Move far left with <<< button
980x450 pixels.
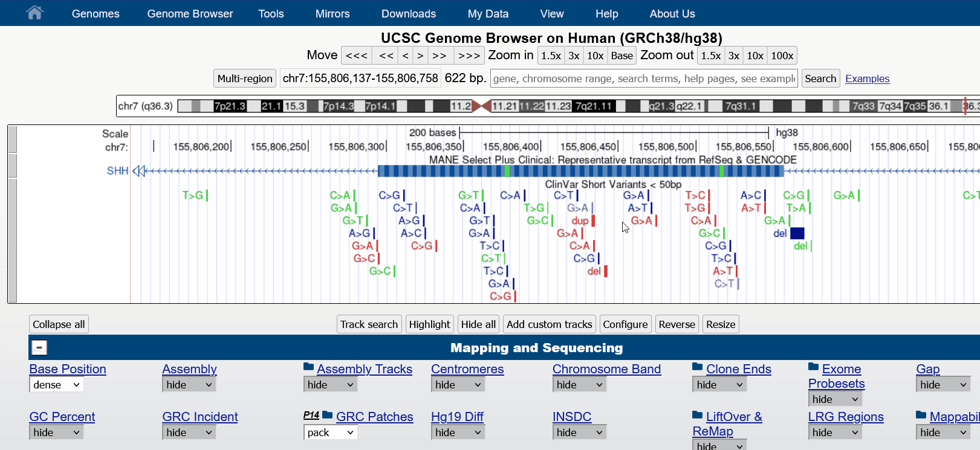tap(357, 56)
